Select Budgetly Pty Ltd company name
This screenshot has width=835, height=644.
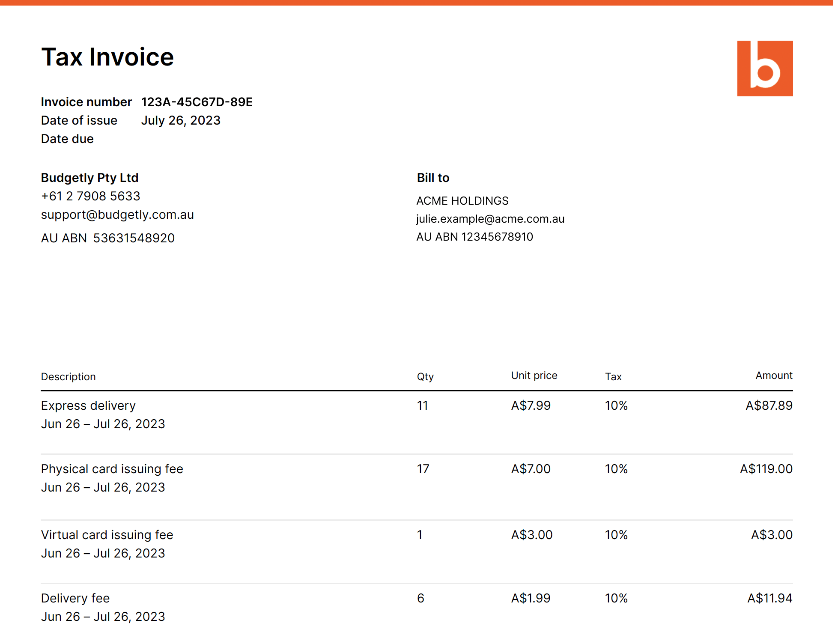[89, 177]
